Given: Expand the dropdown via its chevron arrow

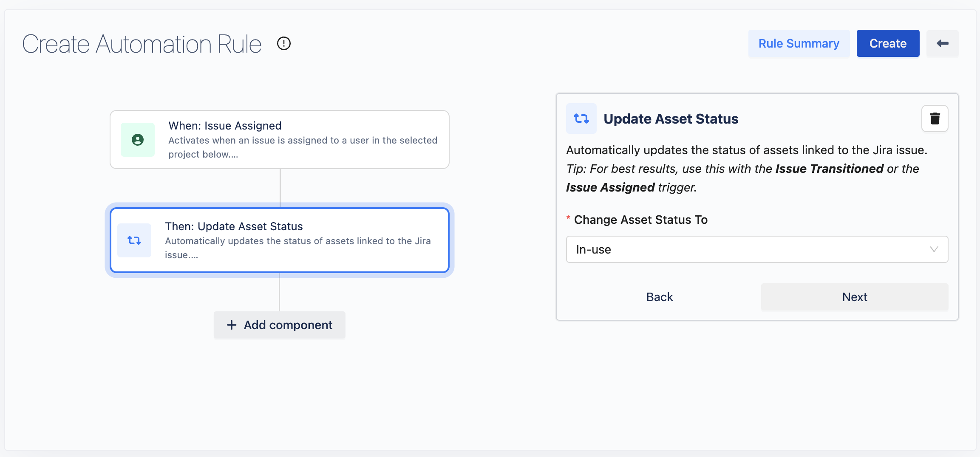Looking at the screenshot, I should click(934, 249).
